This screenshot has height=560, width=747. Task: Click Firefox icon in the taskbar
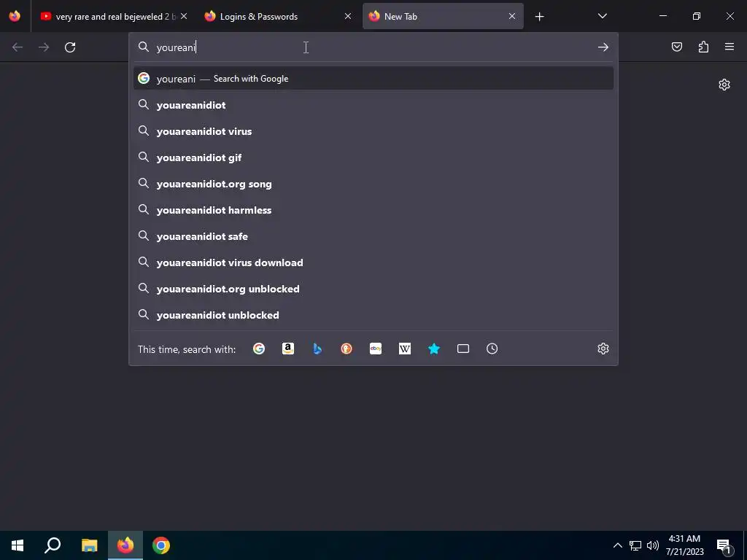pyautogui.click(x=125, y=545)
